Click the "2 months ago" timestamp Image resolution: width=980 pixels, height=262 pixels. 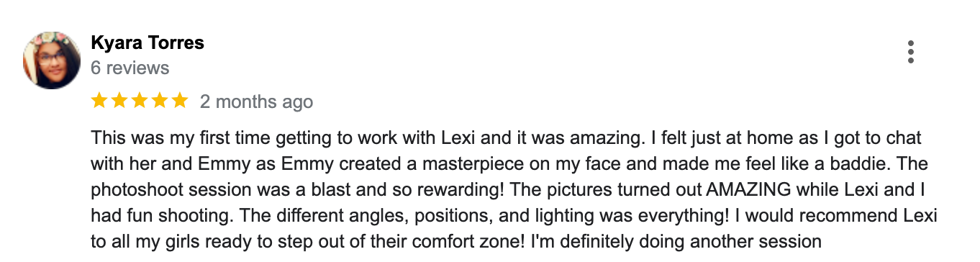click(256, 101)
